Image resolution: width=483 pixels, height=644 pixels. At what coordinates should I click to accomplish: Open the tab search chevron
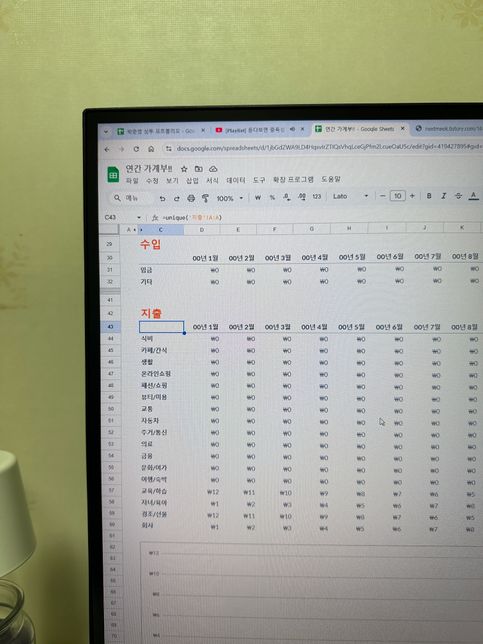[x=106, y=132]
